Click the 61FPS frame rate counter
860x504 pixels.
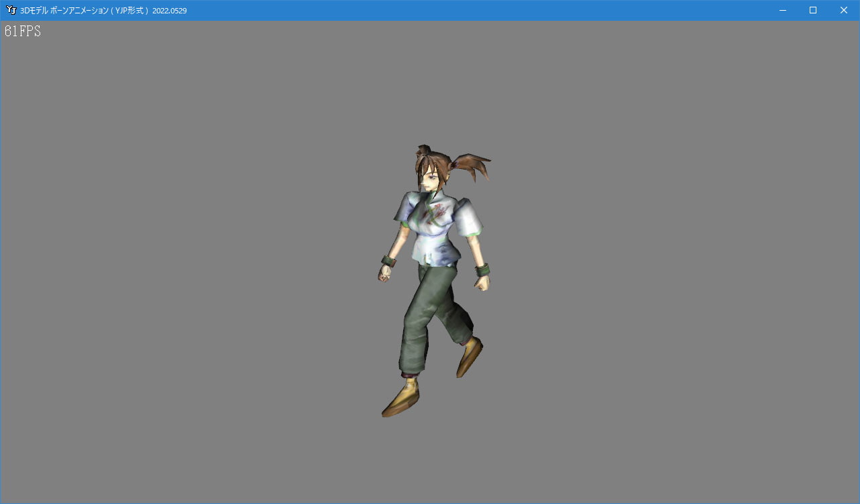(x=23, y=31)
